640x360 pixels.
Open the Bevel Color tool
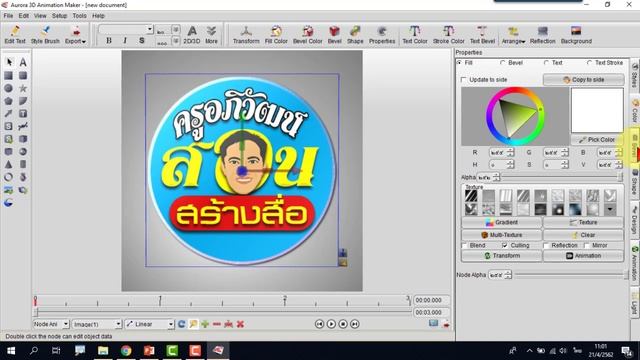(x=307, y=35)
